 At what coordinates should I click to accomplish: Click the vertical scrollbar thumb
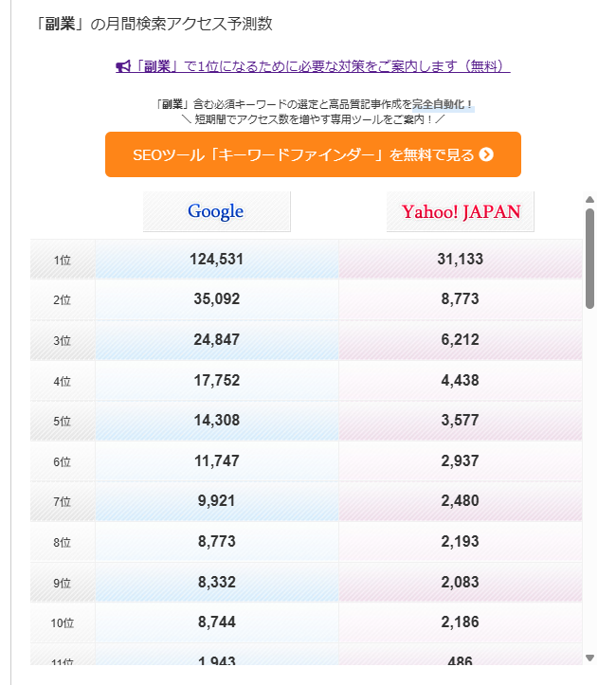pos(589,258)
